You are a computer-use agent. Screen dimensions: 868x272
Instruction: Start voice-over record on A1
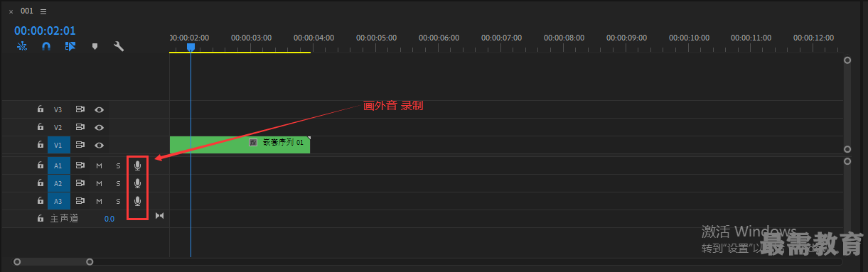pyautogui.click(x=138, y=165)
